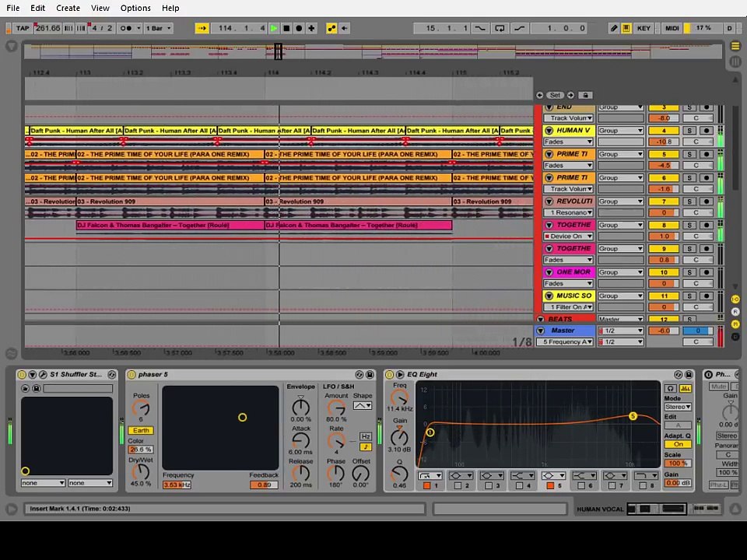Click the phaser Earth mode button
Screen dimensions: 747x560
[141, 430]
